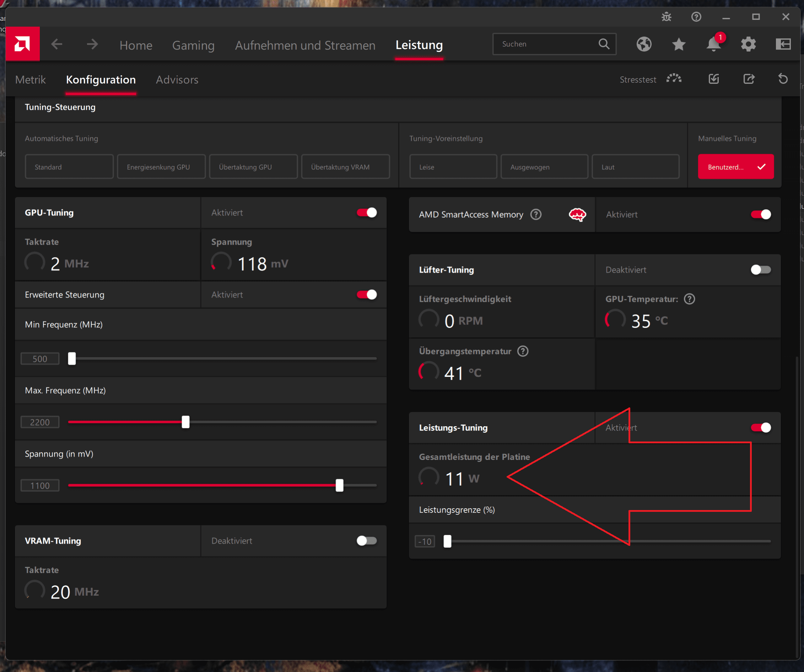Go back with the left arrow
Screen dimensions: 804x672
click(x=56, y=44)
